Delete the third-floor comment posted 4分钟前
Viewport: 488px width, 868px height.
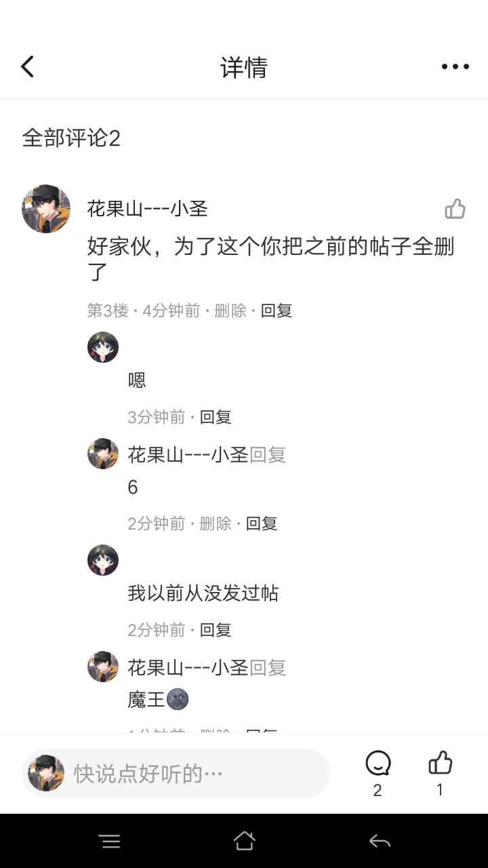pos(230,311)
